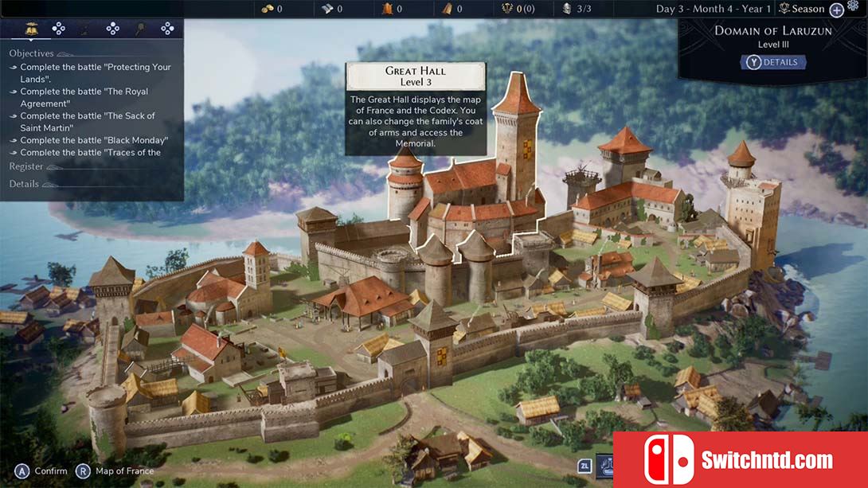
Task: Click the date "Day 3 - Month 4 - Year 1"
Action: point(713,9)
